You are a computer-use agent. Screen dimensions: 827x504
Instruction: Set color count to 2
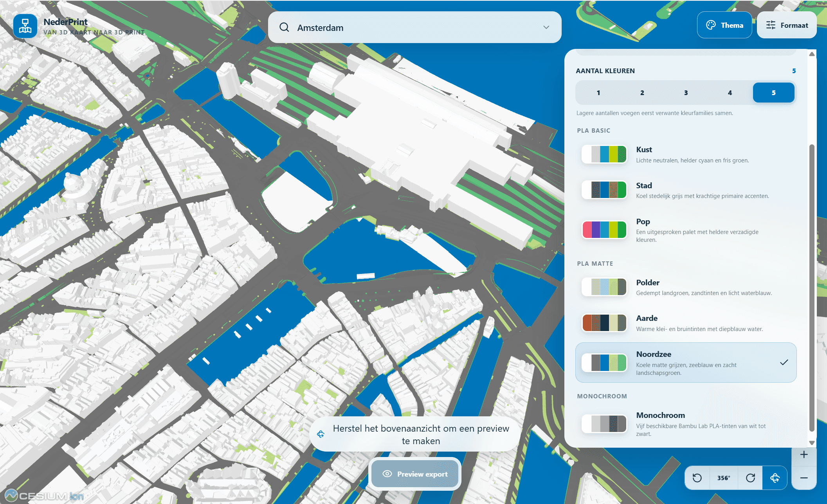coord(642,93)
